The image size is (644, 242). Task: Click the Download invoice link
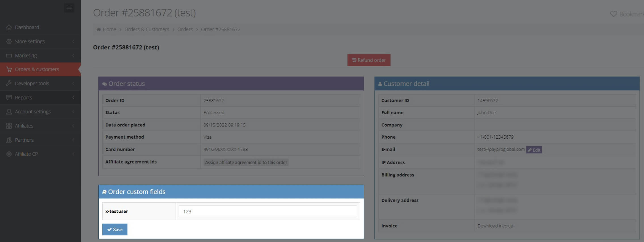[x=495, y=226]
